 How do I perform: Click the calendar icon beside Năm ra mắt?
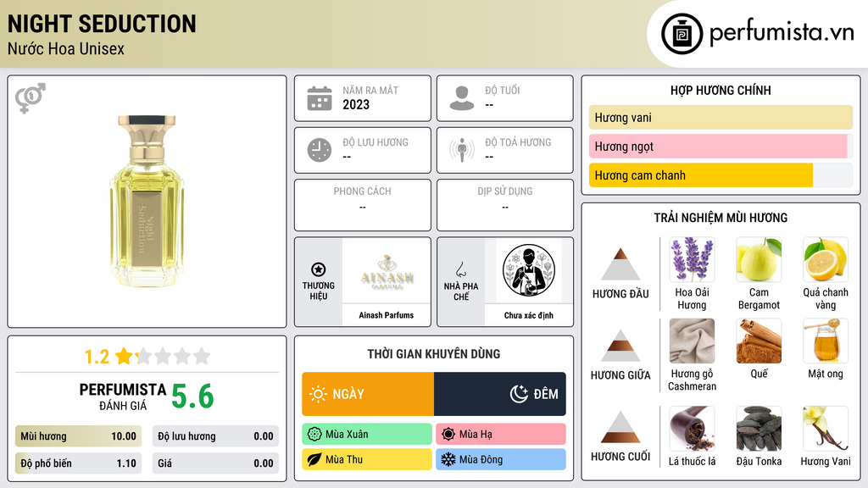point(320,98)
